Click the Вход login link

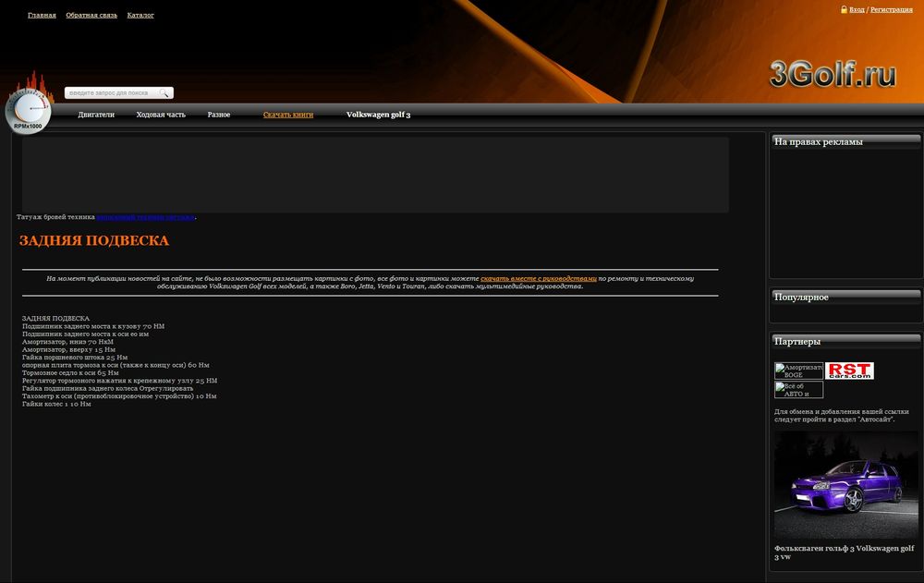coord(857,9)
